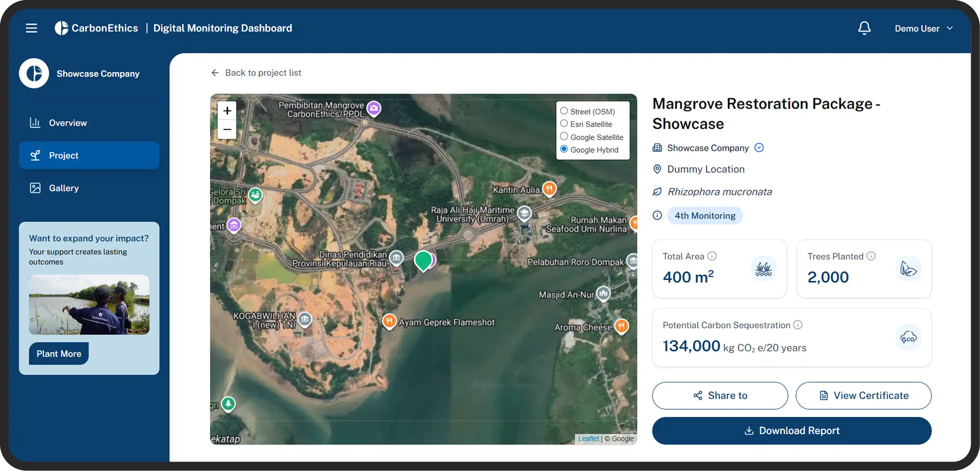The image size is (980, 471).
Task: Click the location pin icon by Dummy Location
Action: pyautogui.click(x=657, y=169)
